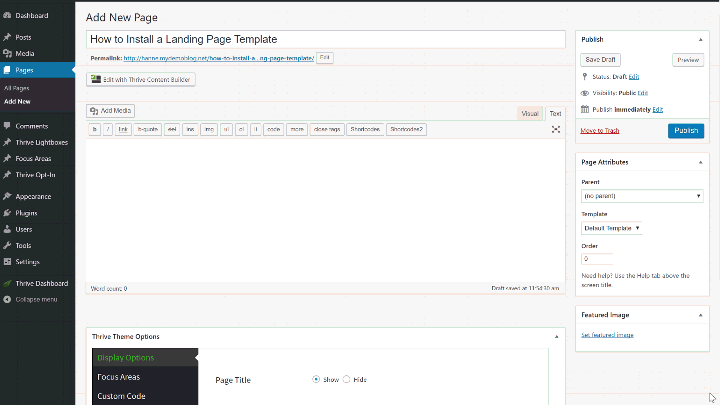Edit the publish immediately link
Viewport: 720px width, 405px height.
point(658,109)
